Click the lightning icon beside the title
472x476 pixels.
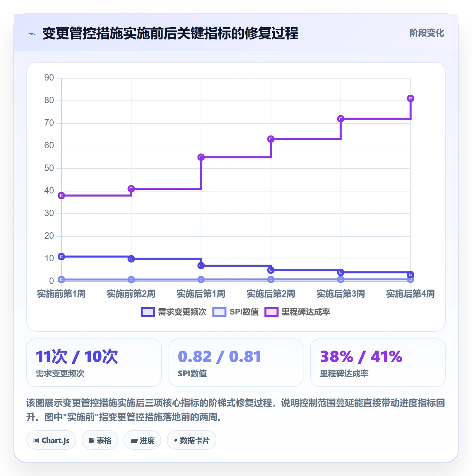(32, 34)
